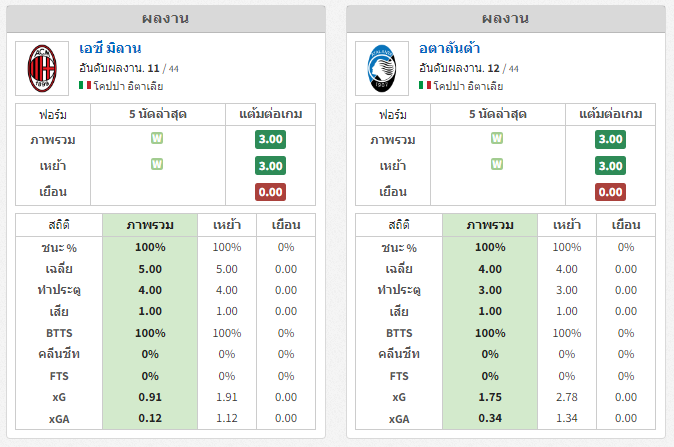Click the FTS row label in AC Milan stats
This screenshot has height=447, width=674.
tap(59, 376)
